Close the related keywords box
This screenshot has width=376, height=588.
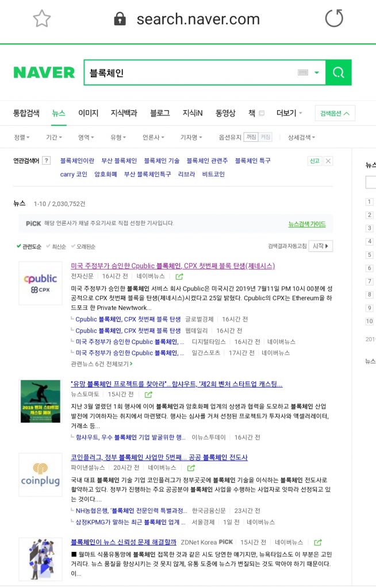(328, 161)
